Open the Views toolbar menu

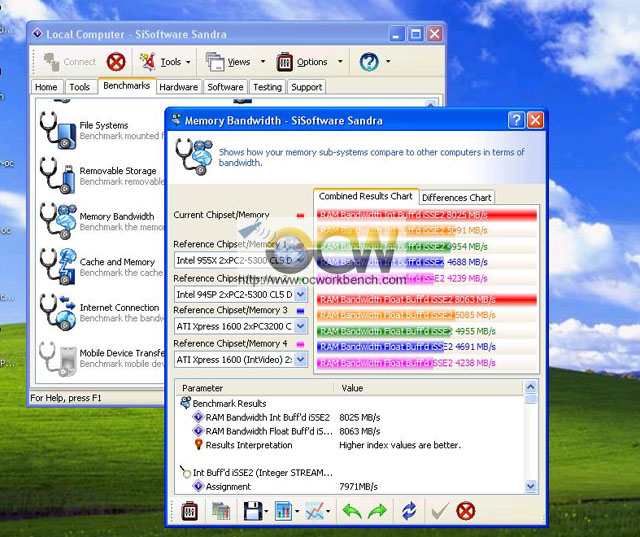(x=228, y=62)
